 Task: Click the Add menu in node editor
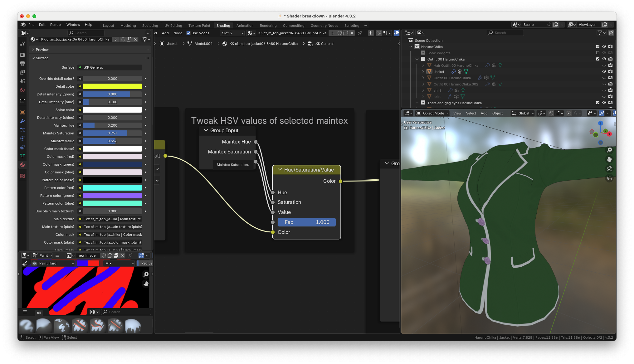[165, 33]
